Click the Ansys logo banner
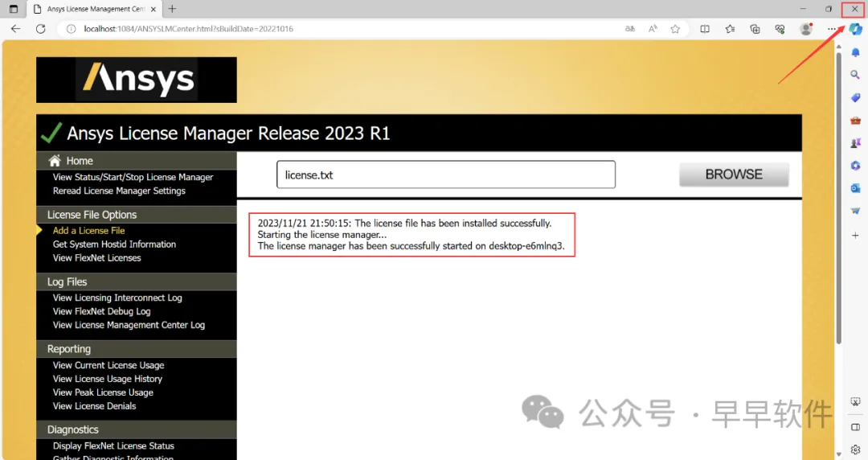This screenshot has height=460, width=868. coord(136,80)
